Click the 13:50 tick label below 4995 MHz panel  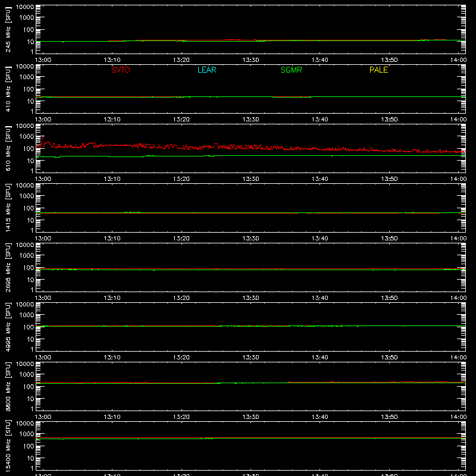(389, 358)
